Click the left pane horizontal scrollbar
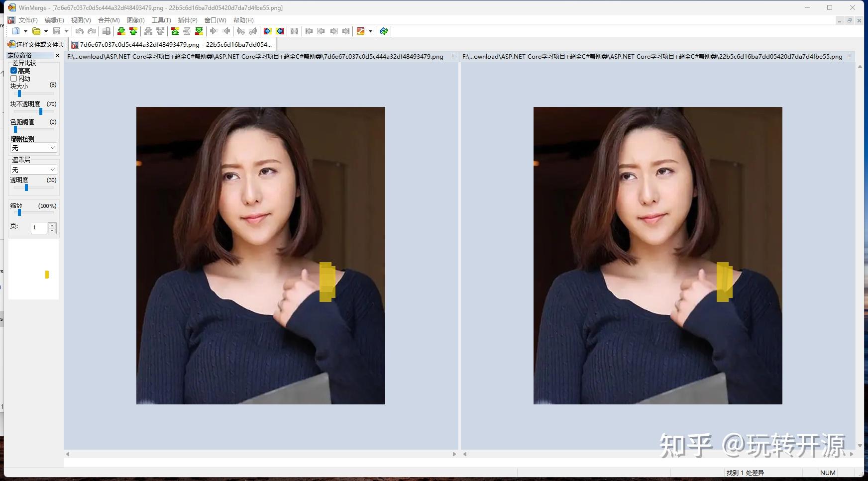This screenshot has width=868, height=481. pyautogui.click(x=261, y=454)
